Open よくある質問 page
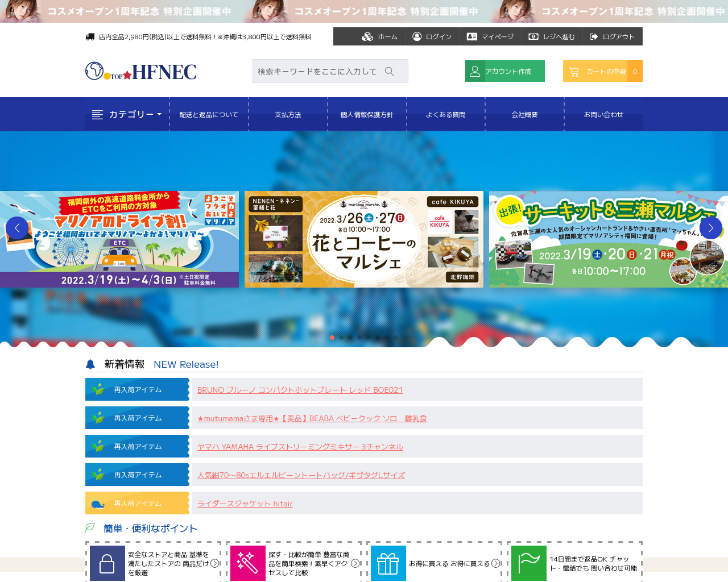 point(446,115)
